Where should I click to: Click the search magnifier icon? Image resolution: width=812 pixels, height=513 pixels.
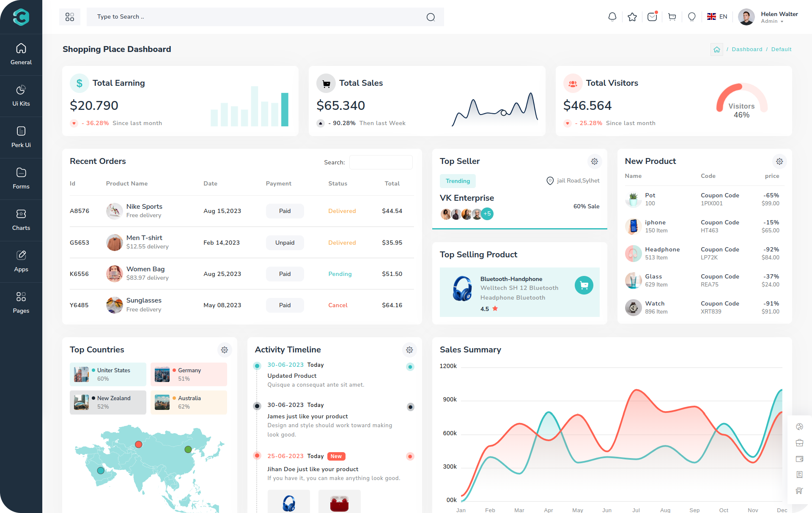(x=431, y=17)
